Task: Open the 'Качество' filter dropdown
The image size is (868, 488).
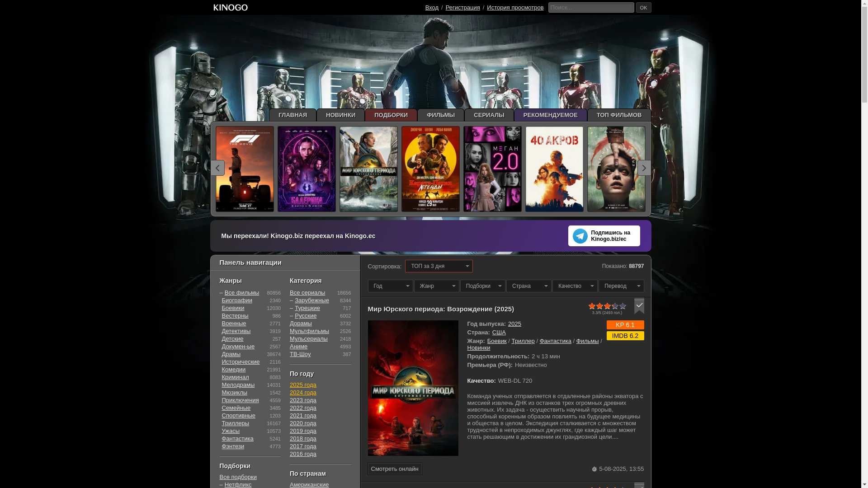Action: (575, 286)
